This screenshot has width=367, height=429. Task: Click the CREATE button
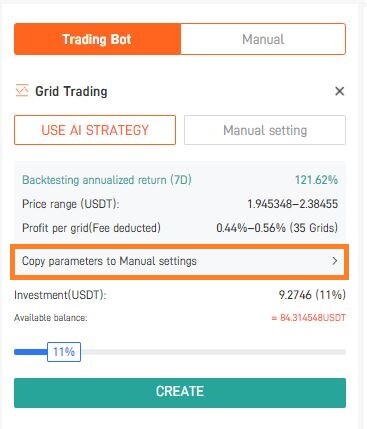[x=180, y=392]
